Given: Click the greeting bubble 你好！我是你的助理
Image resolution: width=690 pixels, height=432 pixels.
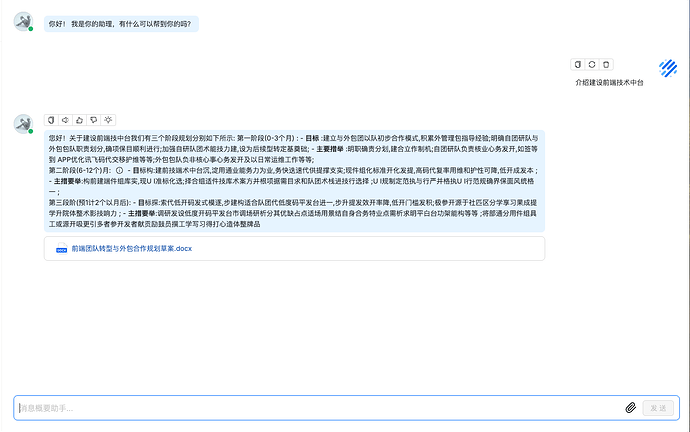Looking at the screenshot, I should 121,24.
